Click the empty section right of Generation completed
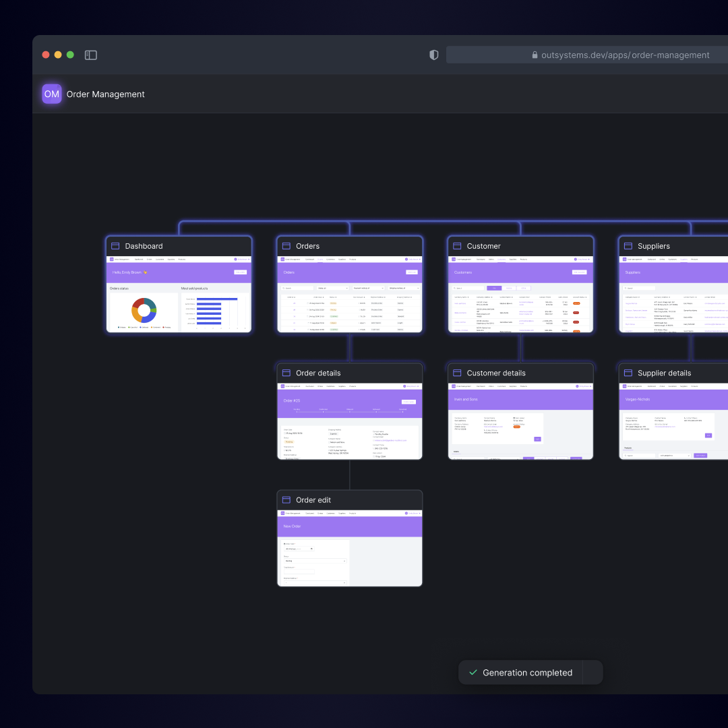 [593, 673]
